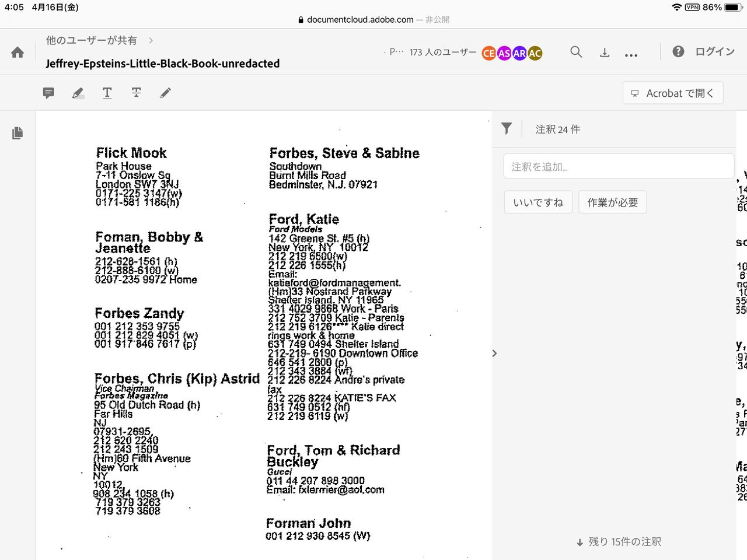This screenshot has height=560, width=747.
Task: Filter the comments list
Action: (507, 129)
